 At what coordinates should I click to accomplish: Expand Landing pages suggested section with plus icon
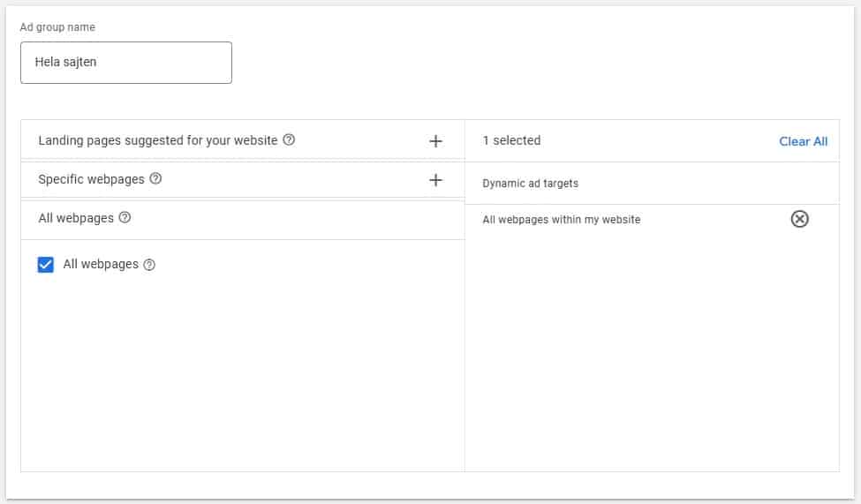coord(435,141)
